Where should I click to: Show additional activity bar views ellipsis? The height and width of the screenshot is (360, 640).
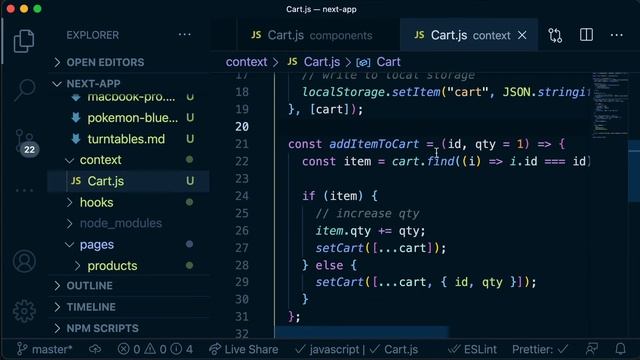[x=24, y=190]
